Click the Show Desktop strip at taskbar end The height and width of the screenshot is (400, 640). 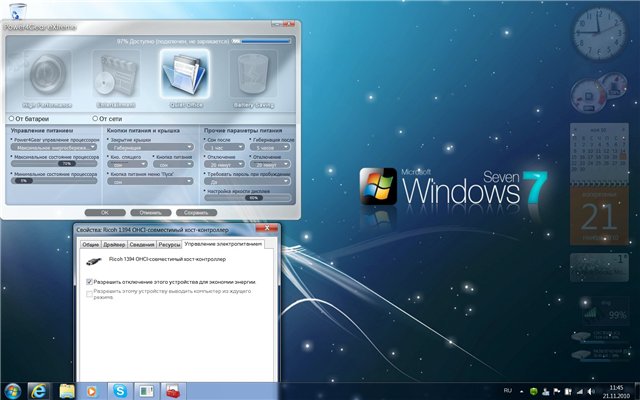click(x=636, y=391)
